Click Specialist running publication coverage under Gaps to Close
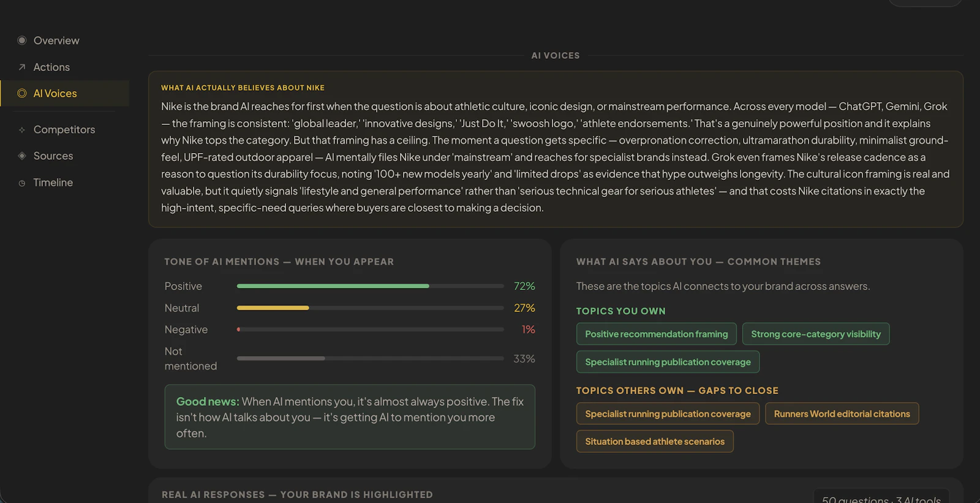Screen dimensions: 980x503 (668, 414)
